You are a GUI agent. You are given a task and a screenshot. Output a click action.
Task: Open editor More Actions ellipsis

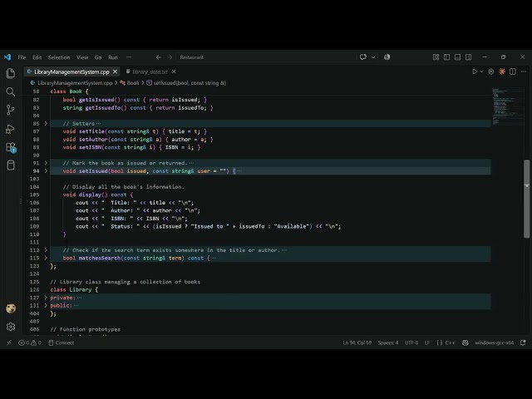coord(524,71)
